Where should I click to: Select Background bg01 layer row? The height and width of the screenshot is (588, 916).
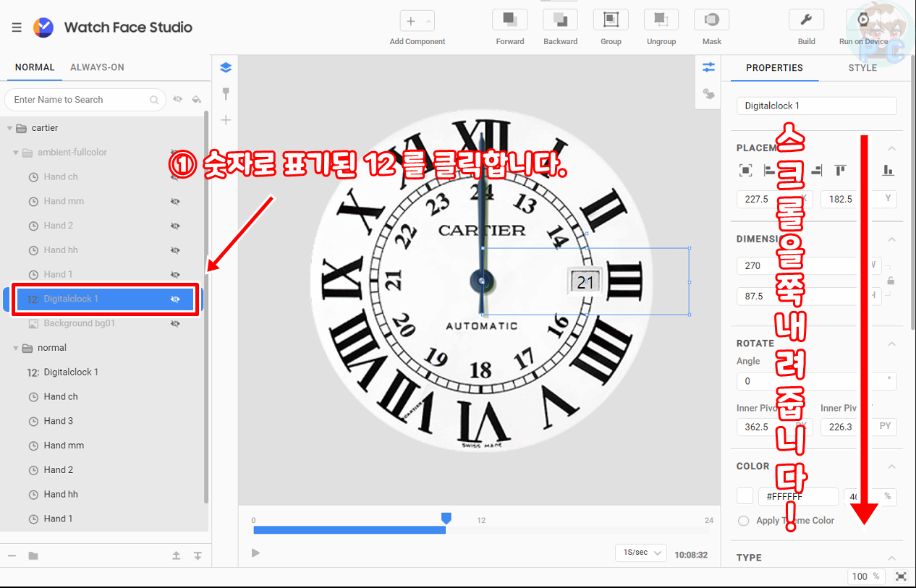click(104, 324)
